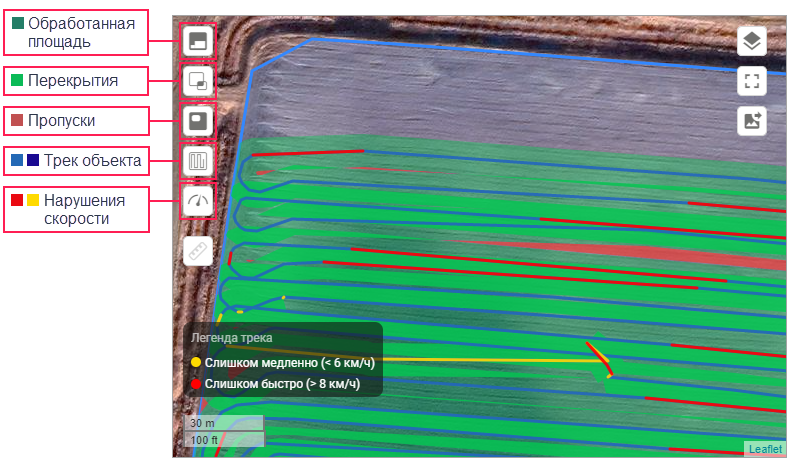Click the 30 m scale bar
787x458 pixels.
223,423
